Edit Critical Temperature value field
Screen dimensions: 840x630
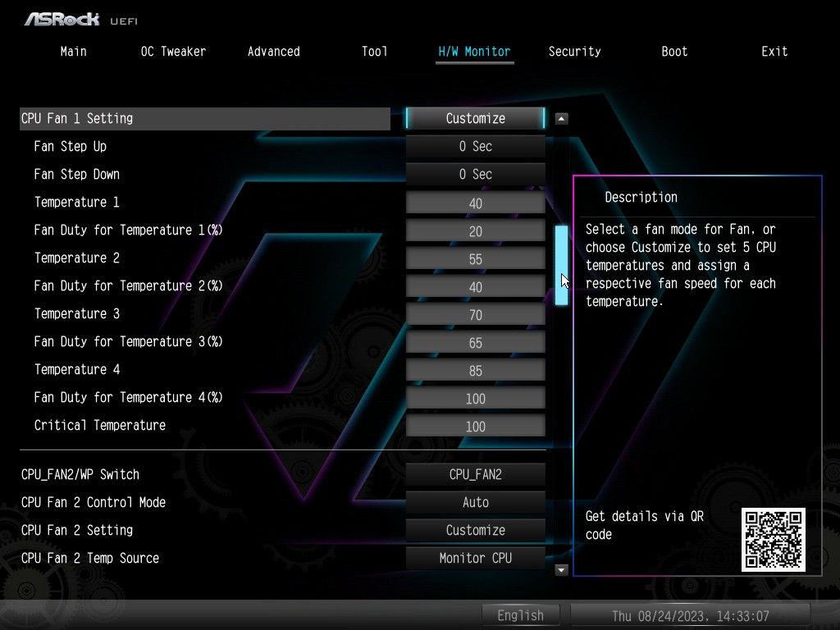476,426
